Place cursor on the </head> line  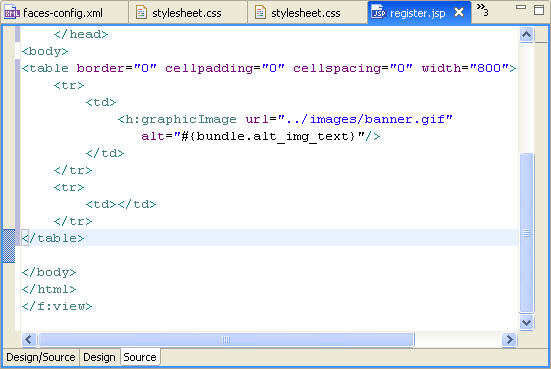pos(81,34)
